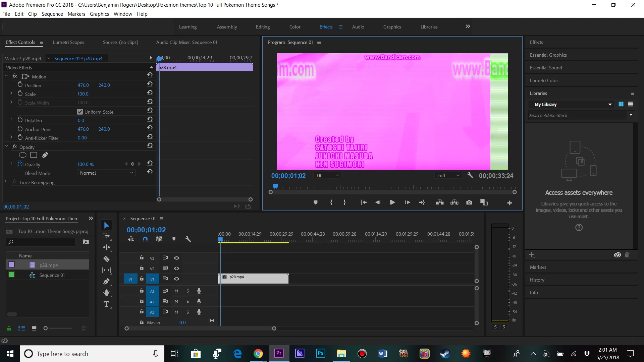Screen dimensions: 644x362
Task: Open Photoshop from the taskbar
Action: coord(320,354)
